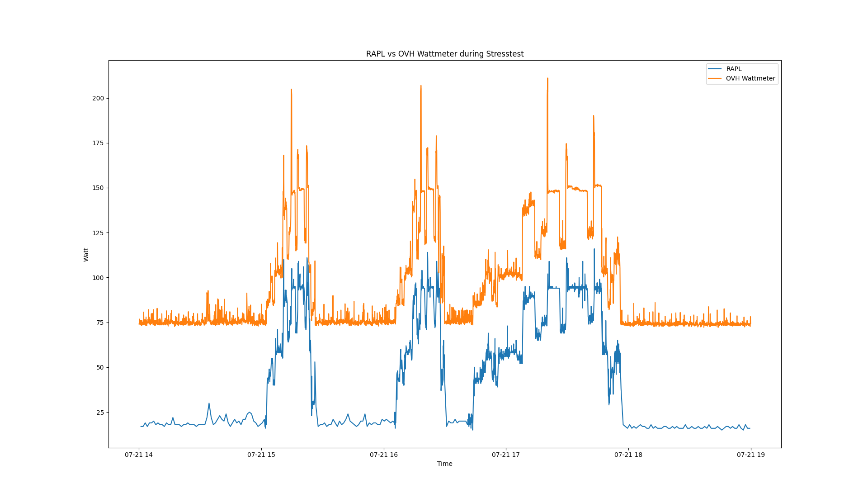
Task: Select the RAPL legend label text
Action: click(x=734, y=69)
